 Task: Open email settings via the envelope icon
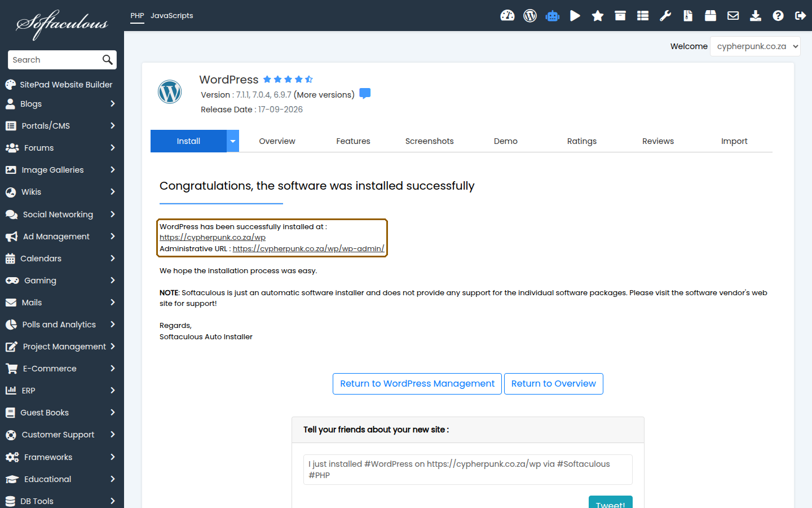tap(733, 16)
